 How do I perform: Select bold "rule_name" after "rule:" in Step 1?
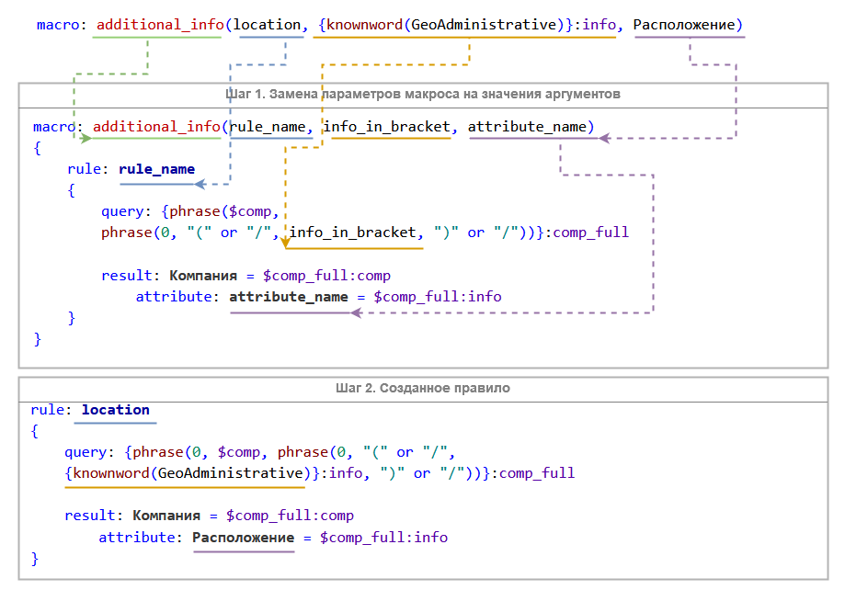coord(156,169)
